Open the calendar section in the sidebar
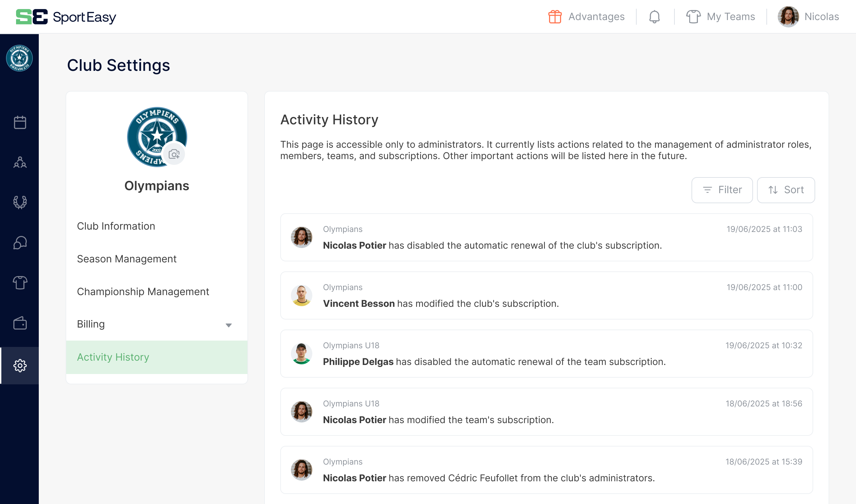The width and height of the screenshot is (856, 504). click(20, 122)
